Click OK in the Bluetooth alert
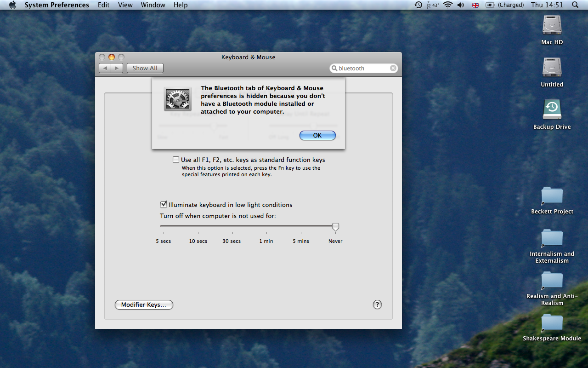The image size is (588, 368). 317,135
